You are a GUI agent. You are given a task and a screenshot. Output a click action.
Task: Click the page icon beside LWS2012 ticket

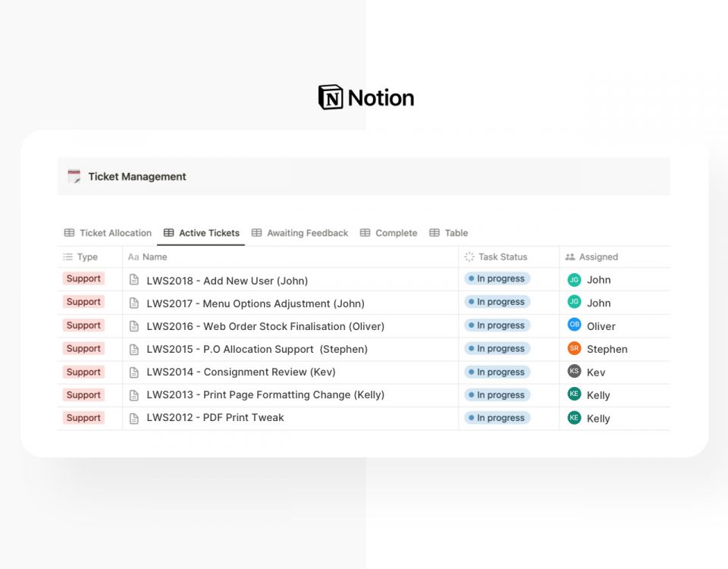tap(134, 418)
